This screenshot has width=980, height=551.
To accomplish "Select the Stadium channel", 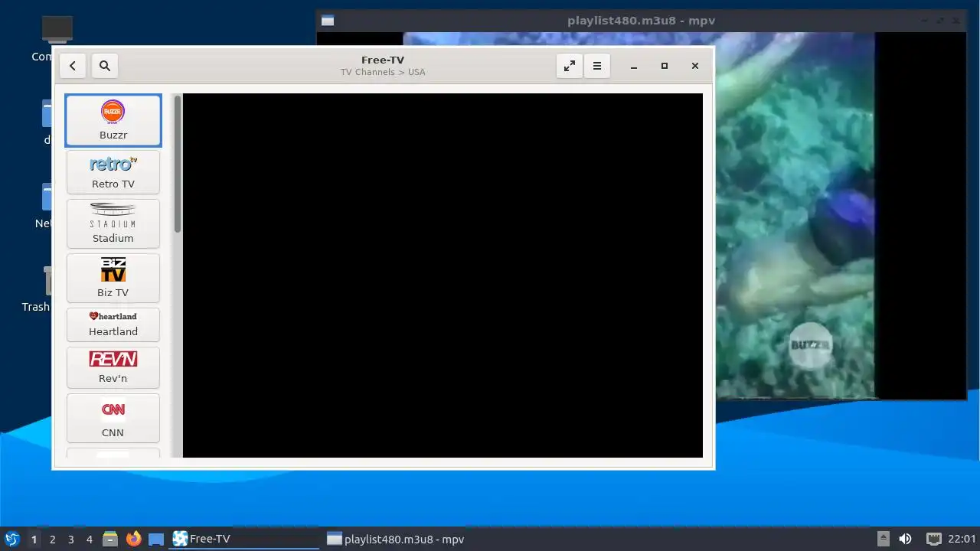I will tap(113, 223).
